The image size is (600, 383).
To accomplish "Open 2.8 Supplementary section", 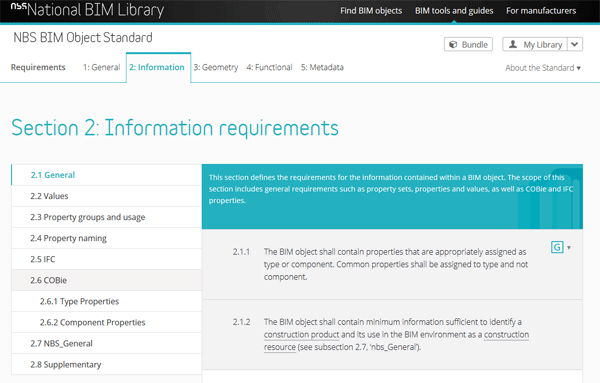I will pos(106,364).
